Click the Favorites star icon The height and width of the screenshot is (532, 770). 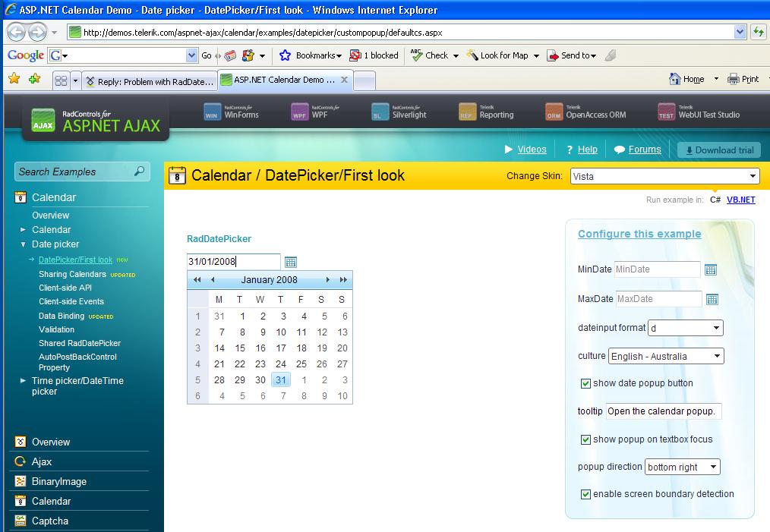tap(14, 78)
